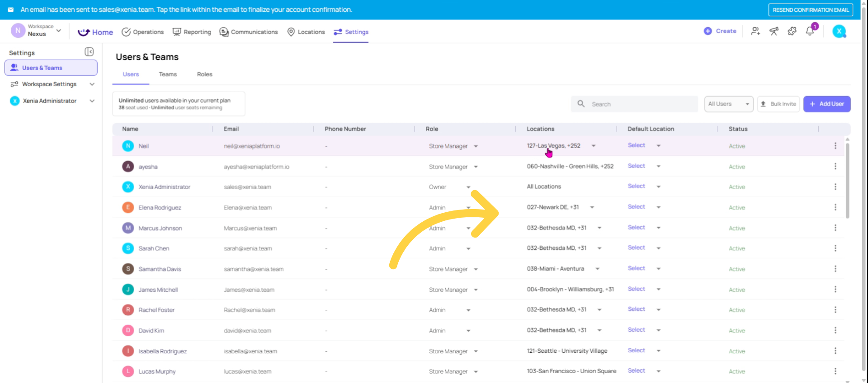Expand Xenia Administrator in sidebar

tap(92, 101)
